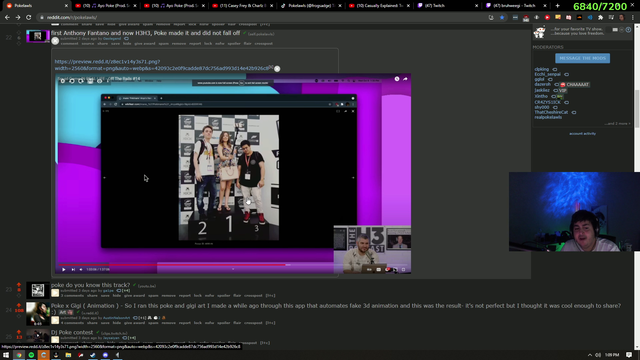This screenshot has width=640, height=360.
Task: Open Spotify from the taskbar
Action: pos(31,355)
